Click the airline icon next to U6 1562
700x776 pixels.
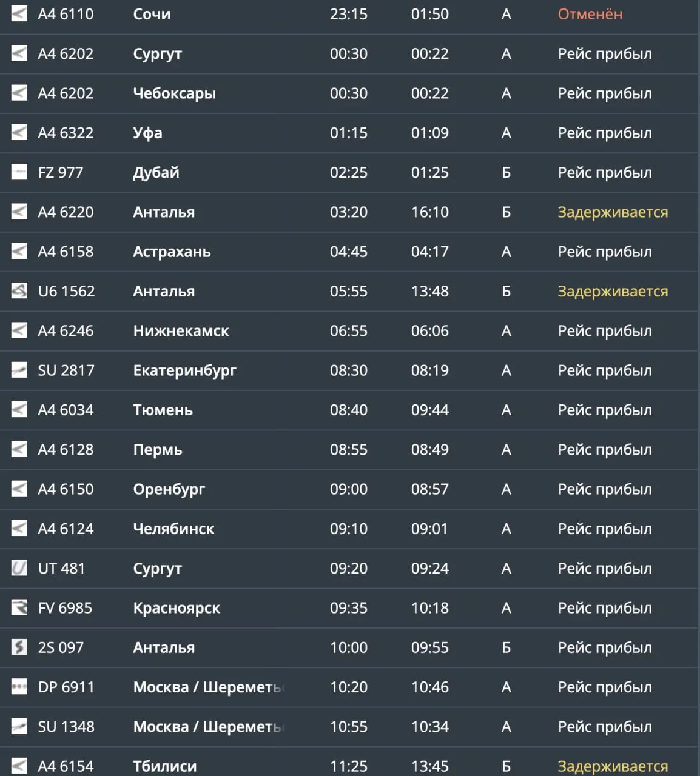[x=19, y=291]
